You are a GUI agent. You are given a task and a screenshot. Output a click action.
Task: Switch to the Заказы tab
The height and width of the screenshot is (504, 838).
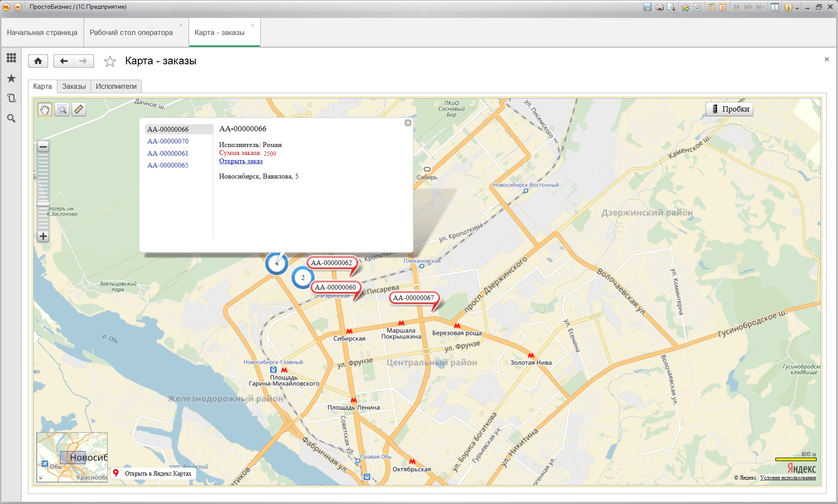click(74, 87)
